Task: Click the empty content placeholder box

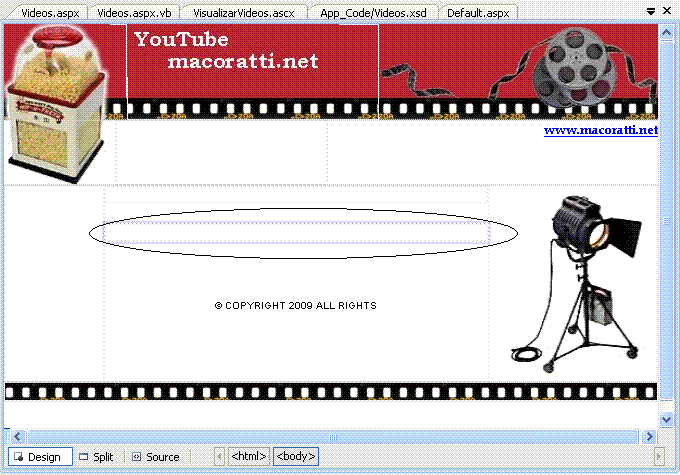Action: point(297,233)
